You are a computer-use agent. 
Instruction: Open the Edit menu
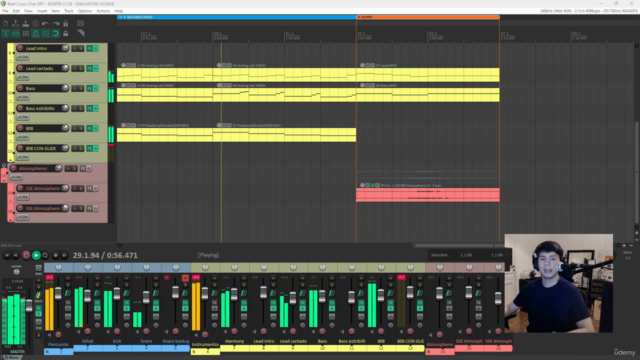(x=16, y=11)
